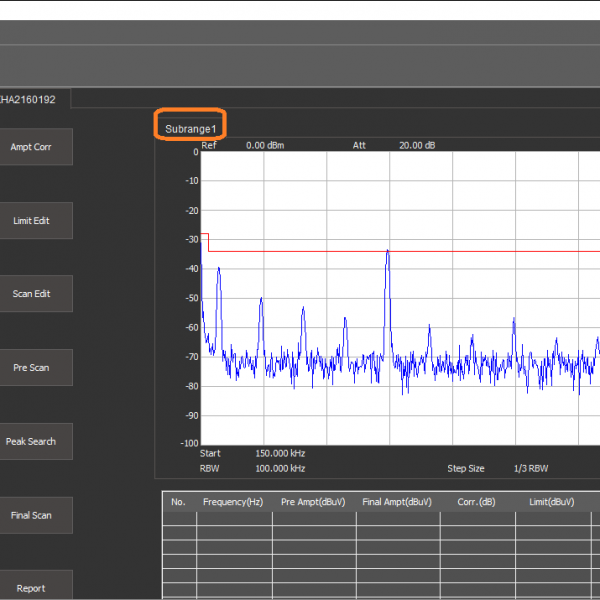
Task: Start the Final Scan
Action: pyautogui.click(x=31, y=515)
